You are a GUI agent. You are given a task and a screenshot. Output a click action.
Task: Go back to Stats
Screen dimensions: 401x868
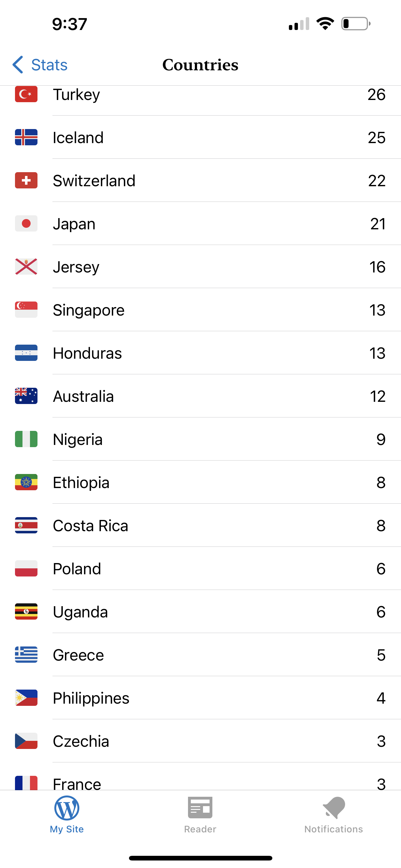tap(49, 65)
